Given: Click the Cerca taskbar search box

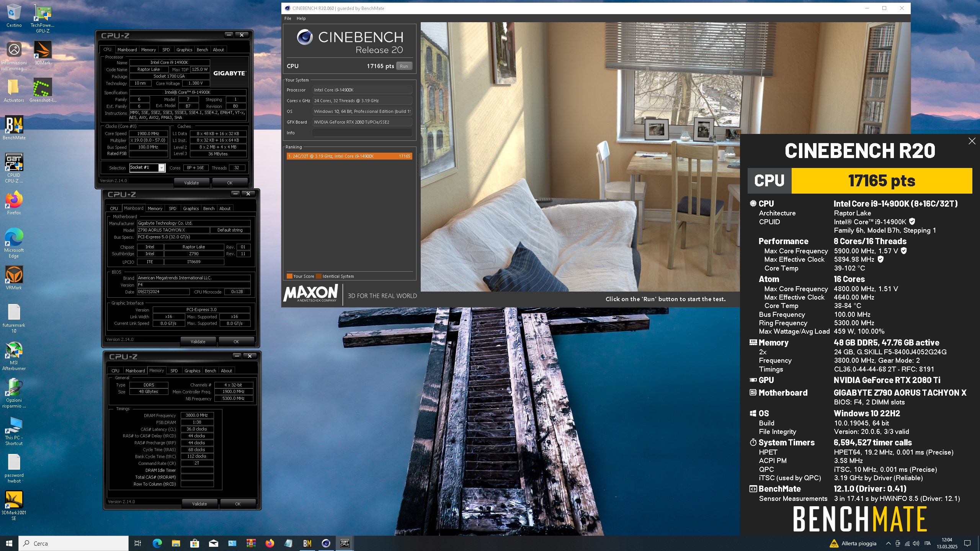Looking at the screenshot, I should pyautogui.click(x=73, y=543).
